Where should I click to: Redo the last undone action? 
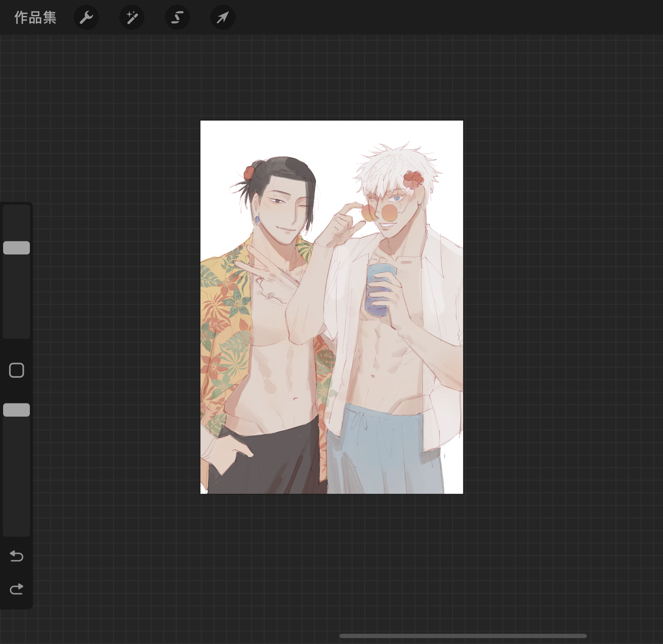pyautogui.click(x=16, y=589)
